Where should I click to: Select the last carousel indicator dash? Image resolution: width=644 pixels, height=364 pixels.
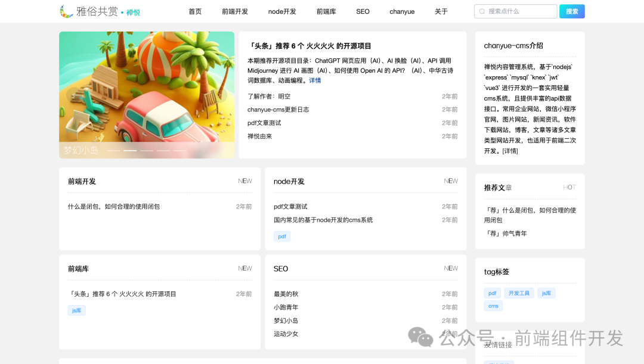pyautogui.click(x=180, y=151)
